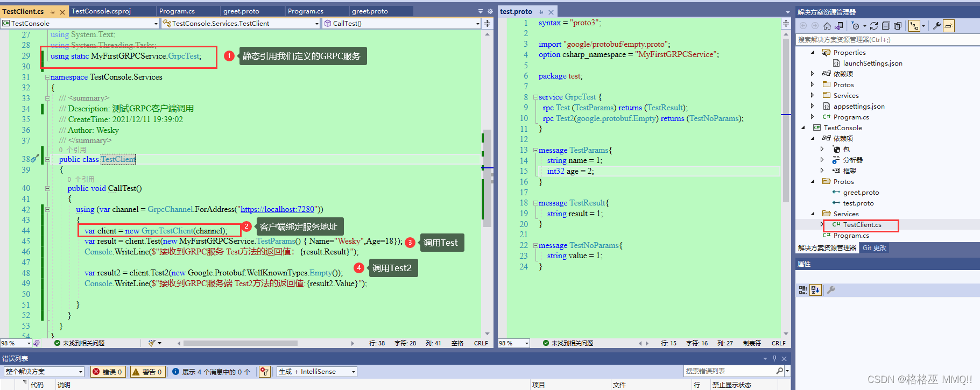
Task: Open the 整个解决方案 scope dropdown
Action: [x=44, y=372]
